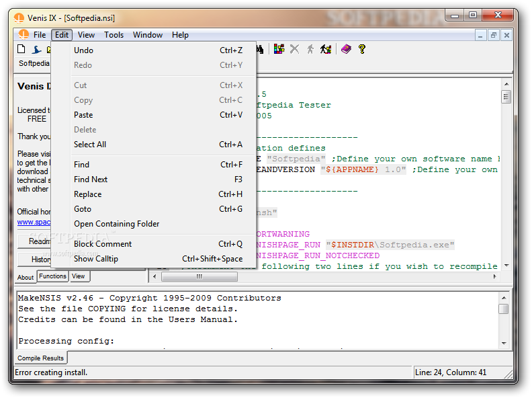Viewport: 532px width, 398px height.
Task: Click the gray running man icon
Action: pos(310,49)
